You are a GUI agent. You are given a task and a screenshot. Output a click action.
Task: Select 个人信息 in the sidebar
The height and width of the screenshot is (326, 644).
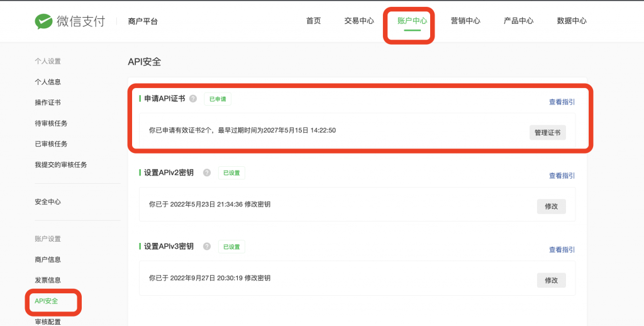(48, 82)
